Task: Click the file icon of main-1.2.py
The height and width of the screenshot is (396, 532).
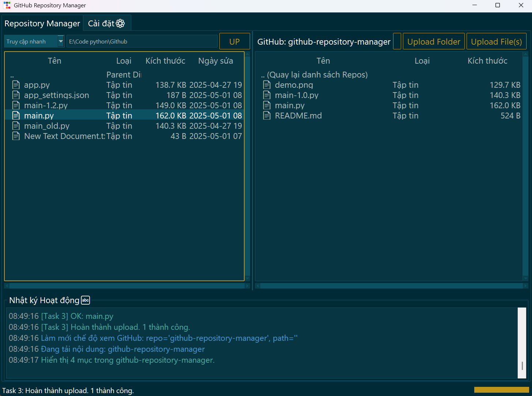Action: coord(16,105)
